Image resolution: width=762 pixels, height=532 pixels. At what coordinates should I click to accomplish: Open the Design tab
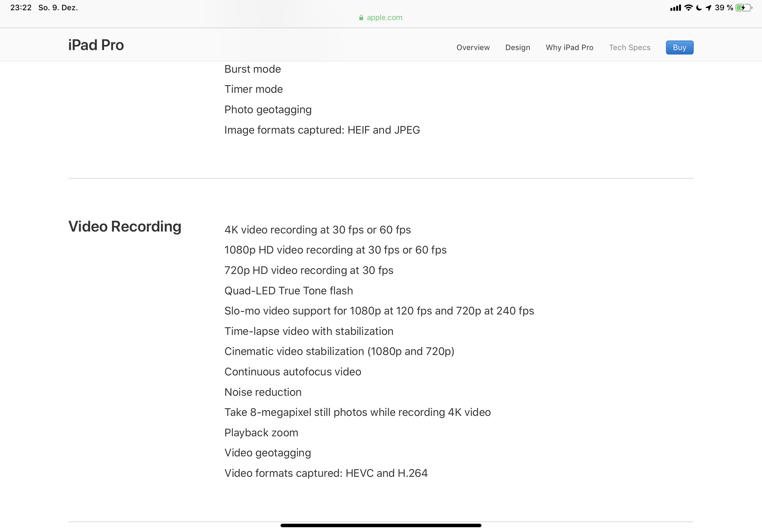coord(517,48)
